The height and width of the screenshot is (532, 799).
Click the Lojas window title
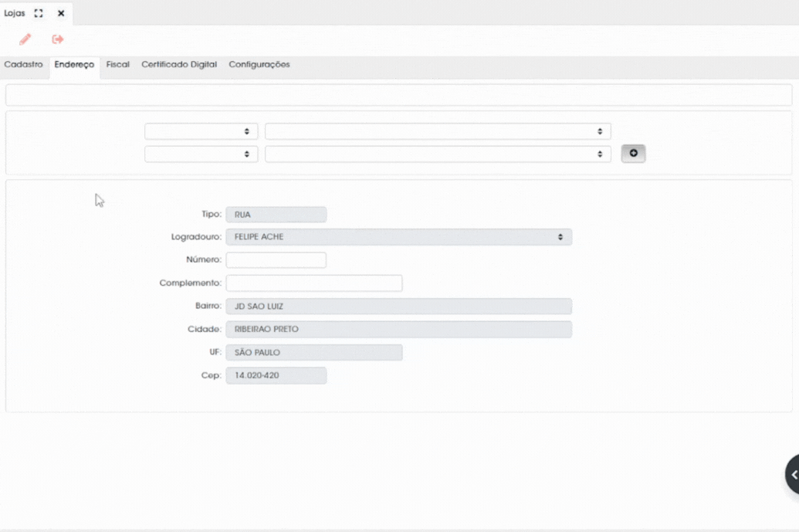tap(14, 13)
